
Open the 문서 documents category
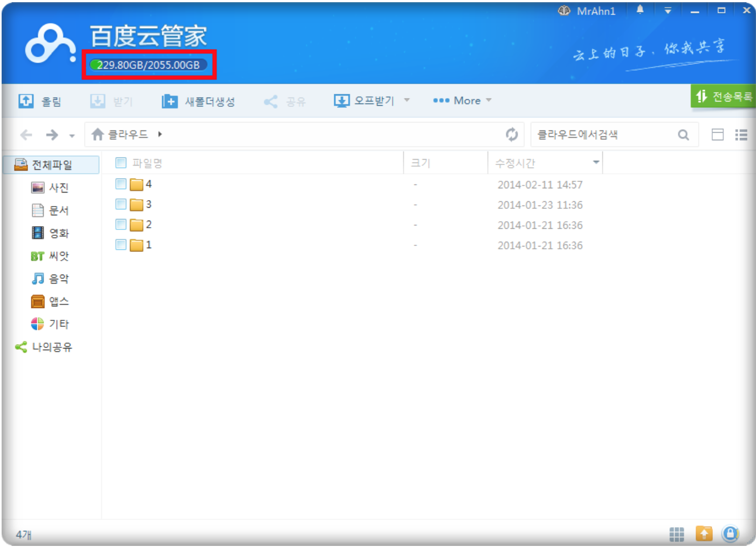click(x=50, y=210)
